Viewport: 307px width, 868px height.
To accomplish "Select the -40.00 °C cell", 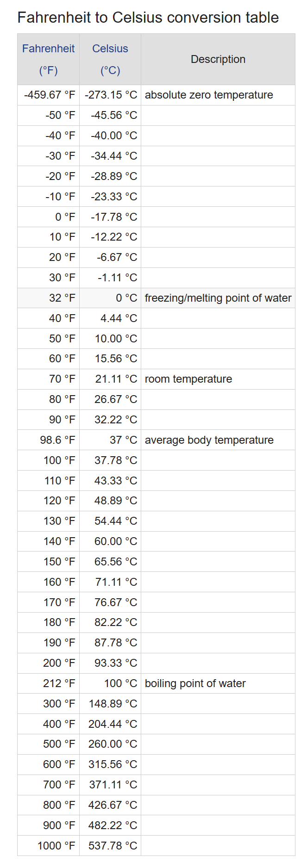I will coord(114,136).
